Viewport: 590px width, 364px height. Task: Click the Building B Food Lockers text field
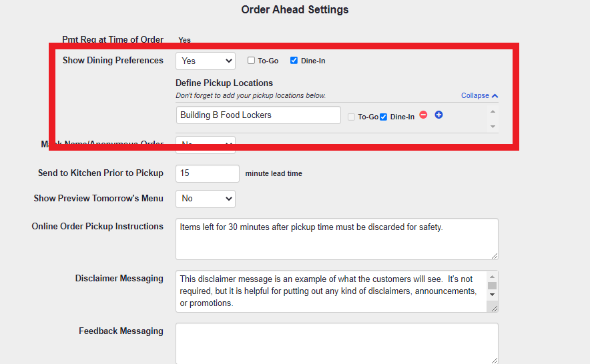pos(258,115)
